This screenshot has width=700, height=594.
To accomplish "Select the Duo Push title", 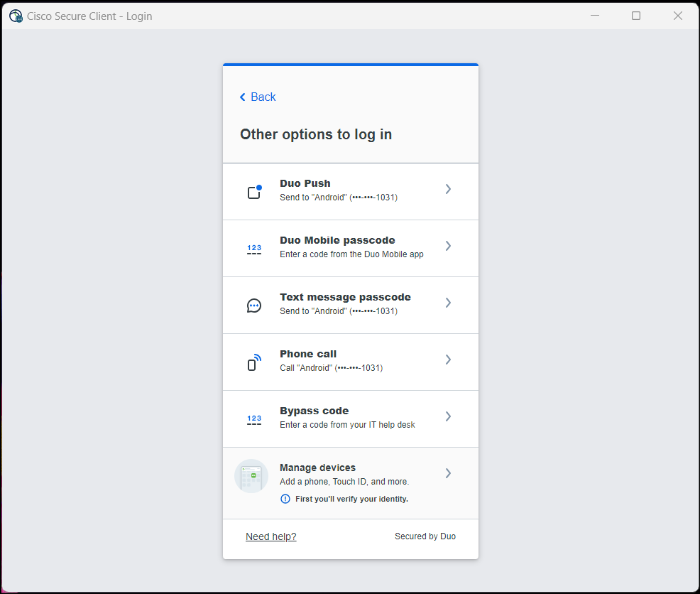I will tap(305, 183).
